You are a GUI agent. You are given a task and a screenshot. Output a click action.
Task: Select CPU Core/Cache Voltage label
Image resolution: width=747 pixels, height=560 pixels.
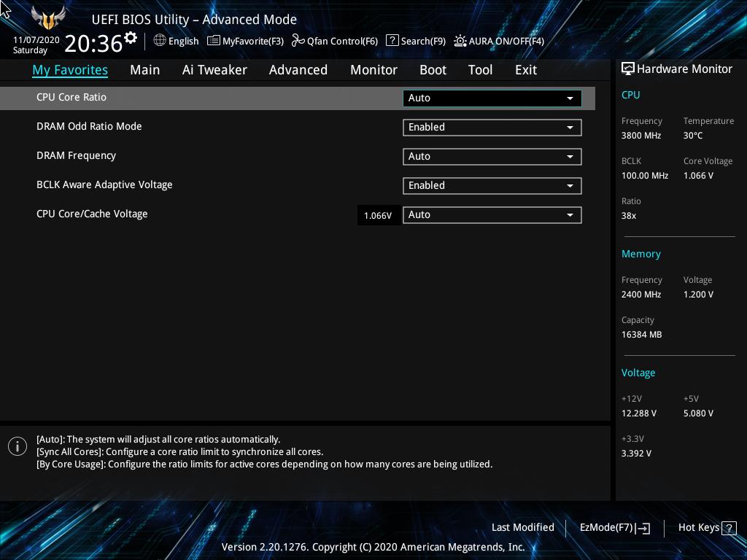tap(92, 214)
